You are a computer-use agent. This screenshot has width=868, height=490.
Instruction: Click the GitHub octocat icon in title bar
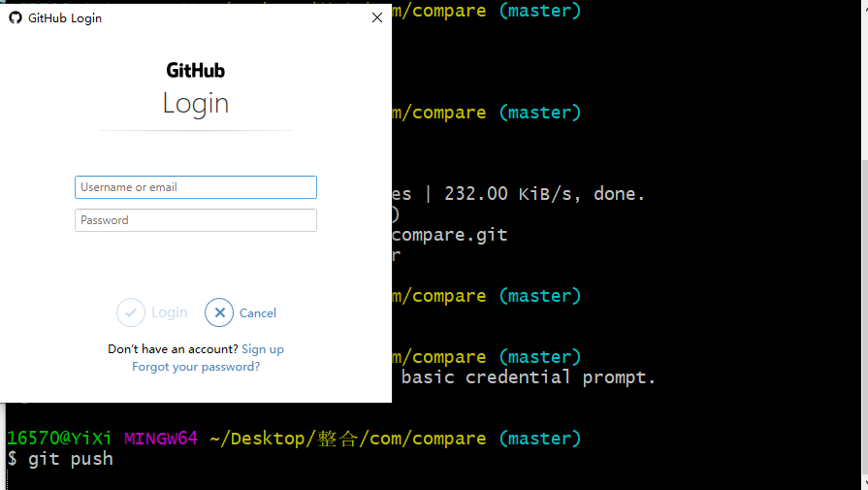tap(15, 17)
